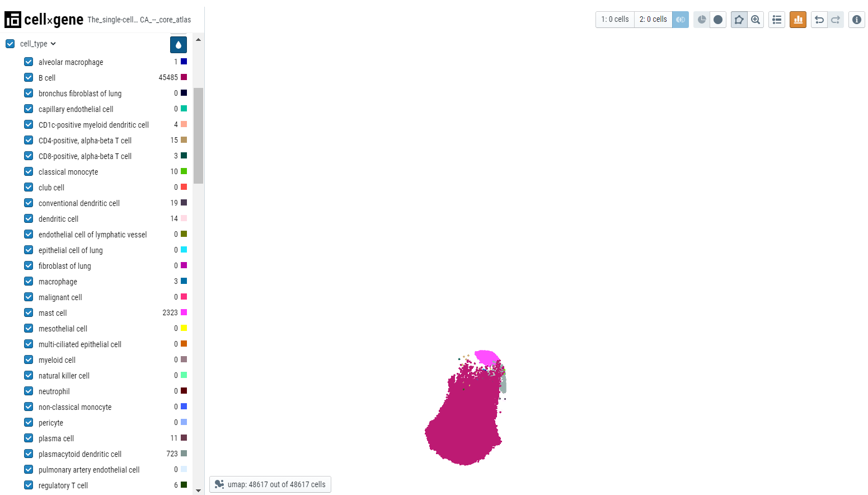Toggle classical monocyte checkbox
868x495 pixels.
point(29,171)
